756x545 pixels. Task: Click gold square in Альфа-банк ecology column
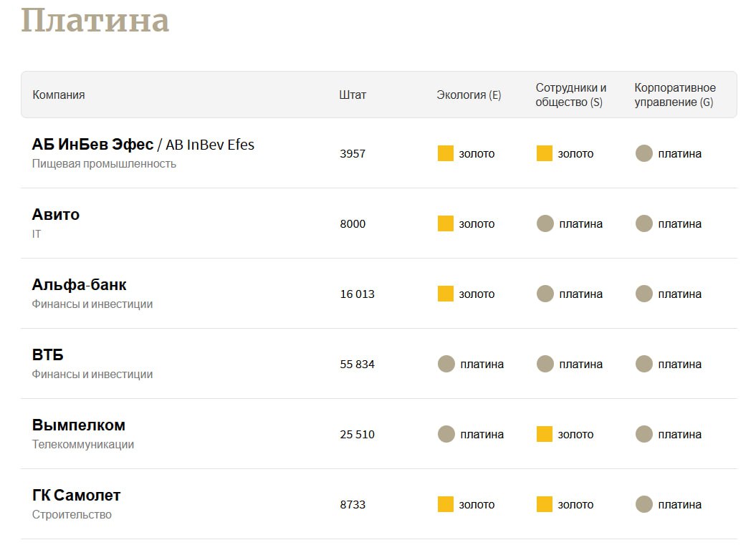(x=445, y=294)
